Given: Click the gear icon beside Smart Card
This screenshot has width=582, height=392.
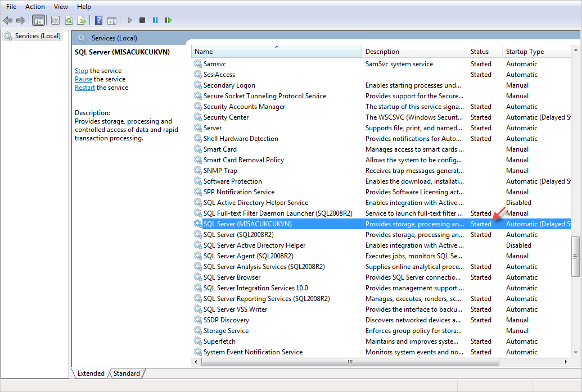Looking at the screenshot, I should point(198,149).
